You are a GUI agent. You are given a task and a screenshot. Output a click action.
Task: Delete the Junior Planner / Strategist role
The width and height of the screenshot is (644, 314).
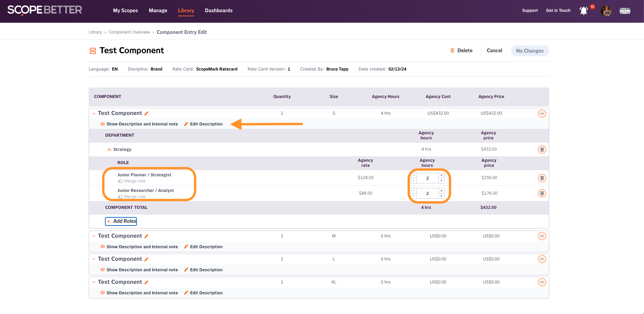542,178
